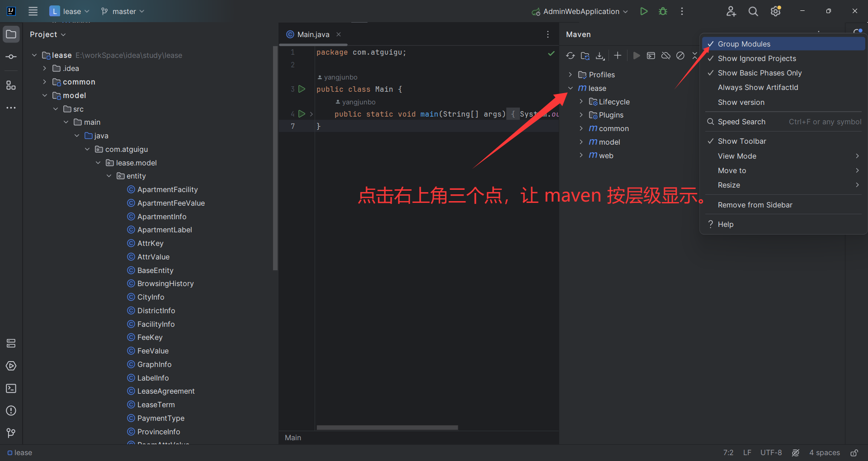Open IDE settings gear icon
The image size is (868, 461).
(776, 11)
